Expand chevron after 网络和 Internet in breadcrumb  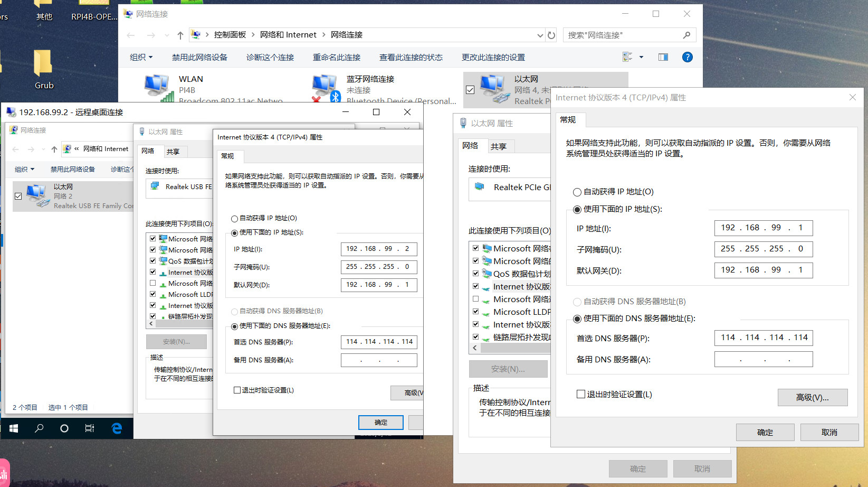point(323,35)
